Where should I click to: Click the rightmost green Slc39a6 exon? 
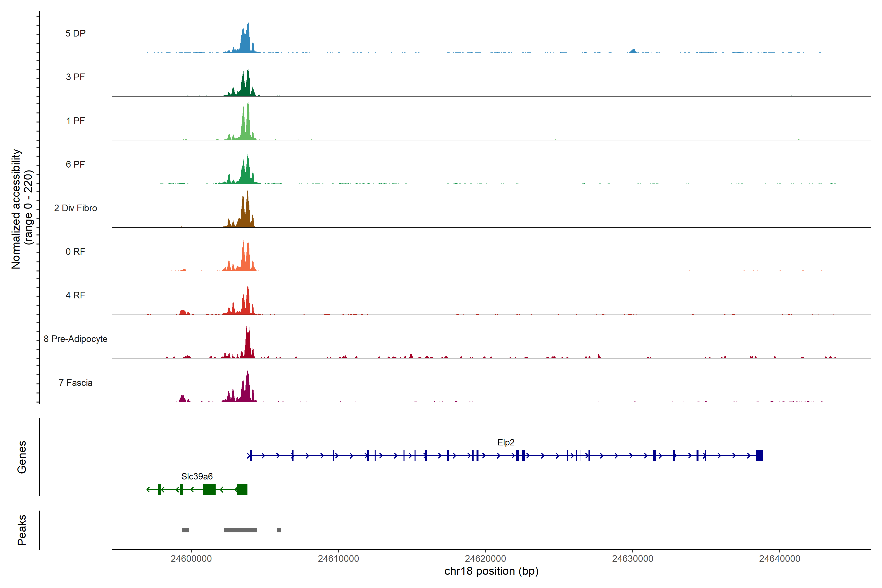click(242, 489)
